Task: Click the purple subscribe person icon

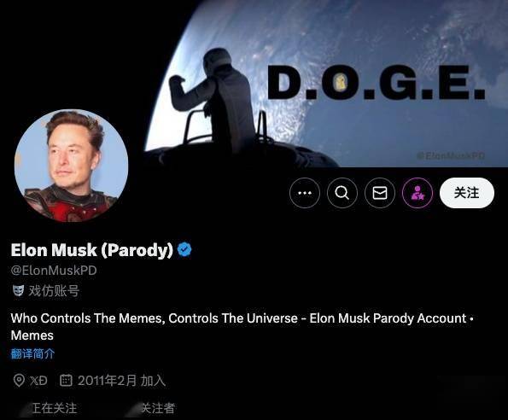Action: [417, 193]
